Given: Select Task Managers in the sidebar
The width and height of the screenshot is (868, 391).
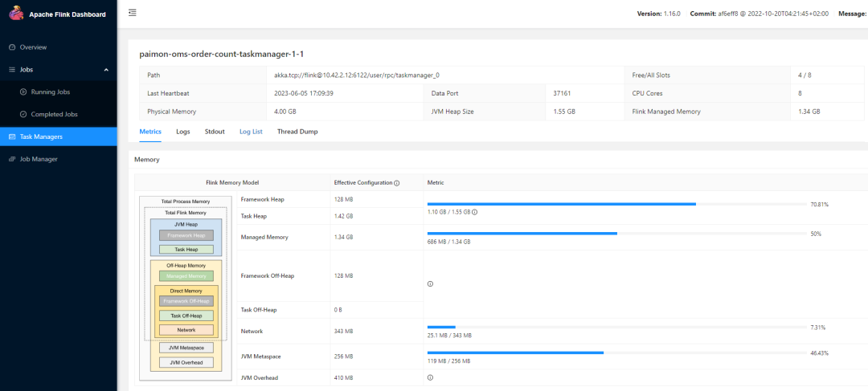Looking at the screenshot, I should pyautogui.click(x=41, y=137).
